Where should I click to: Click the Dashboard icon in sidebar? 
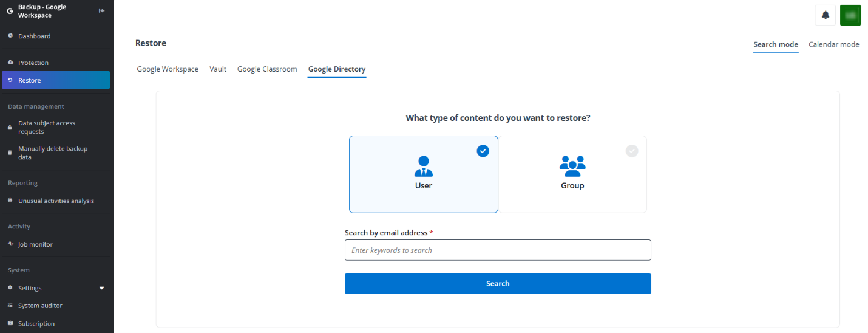coord(10,36)
